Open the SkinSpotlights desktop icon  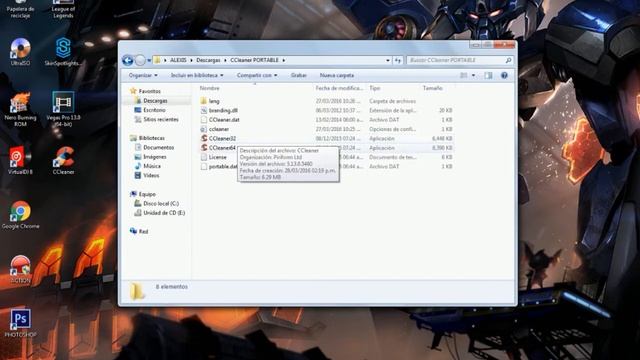(x=63, y=52)
